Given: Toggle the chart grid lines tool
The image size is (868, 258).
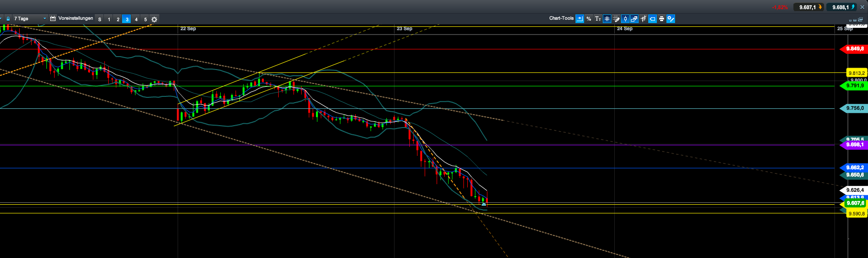Looking at the screenshot, I should pos(607,19).
